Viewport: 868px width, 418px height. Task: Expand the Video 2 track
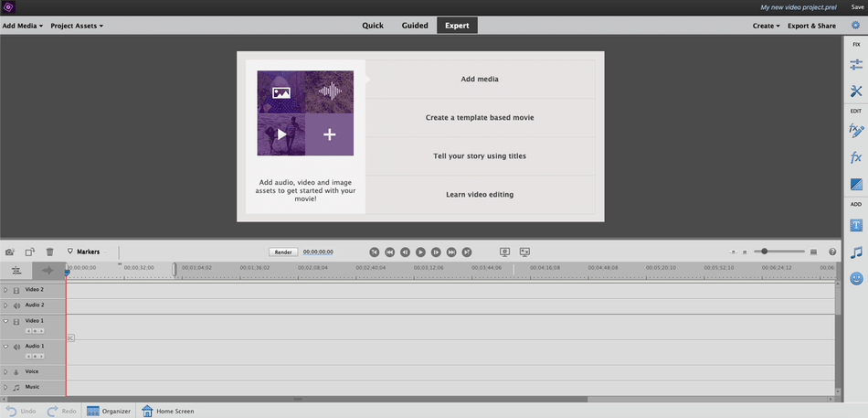5,290
